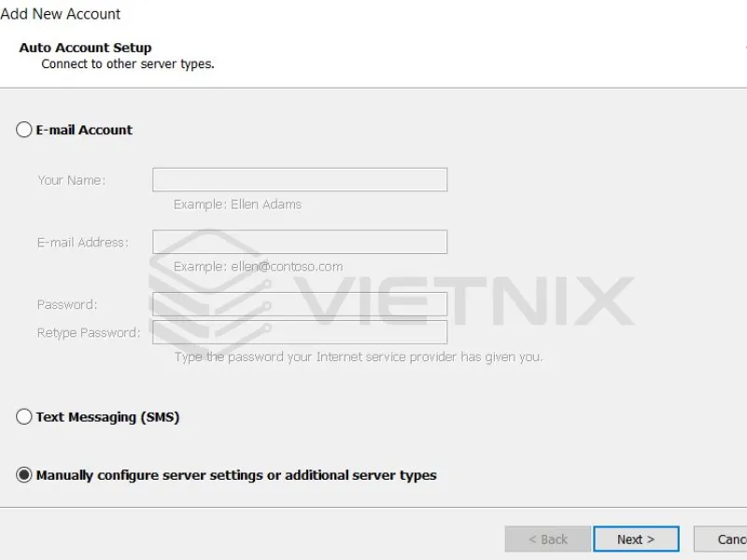Click the bold E-mail Account label
This screenshot has height=560, width=747.
[x=82, y=130]
